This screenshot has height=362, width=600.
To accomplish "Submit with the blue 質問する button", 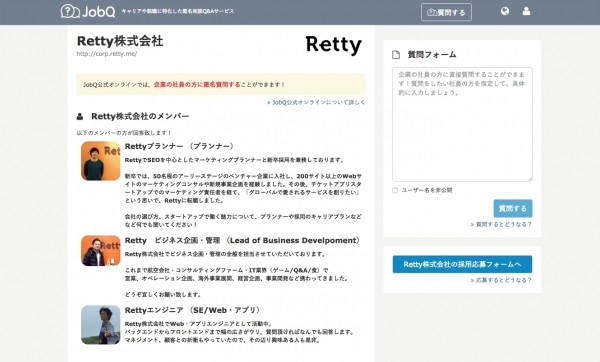I will (x=513, y=209).
